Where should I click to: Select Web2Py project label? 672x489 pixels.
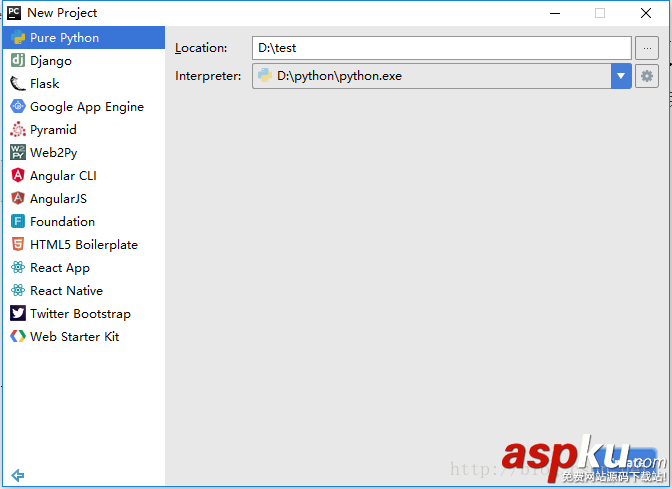point(54,153)
